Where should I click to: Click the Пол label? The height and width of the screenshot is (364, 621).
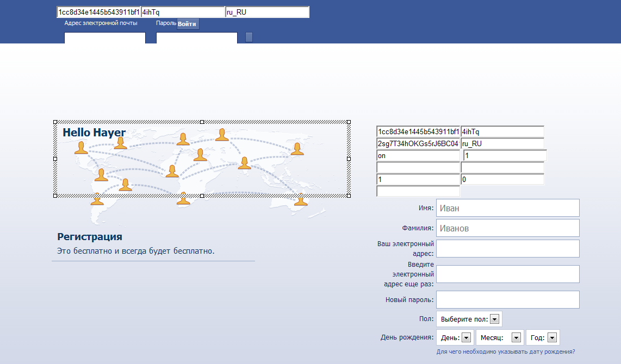point(426,319)
